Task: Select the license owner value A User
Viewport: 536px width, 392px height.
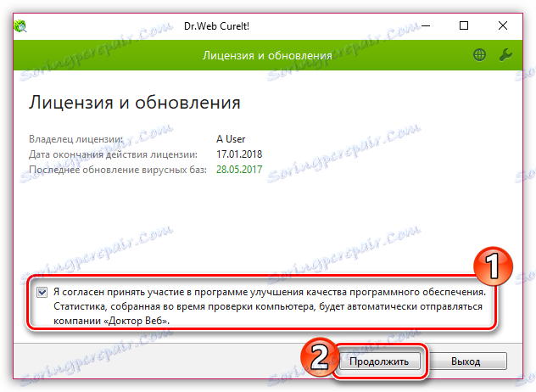Action: [231, 139]
